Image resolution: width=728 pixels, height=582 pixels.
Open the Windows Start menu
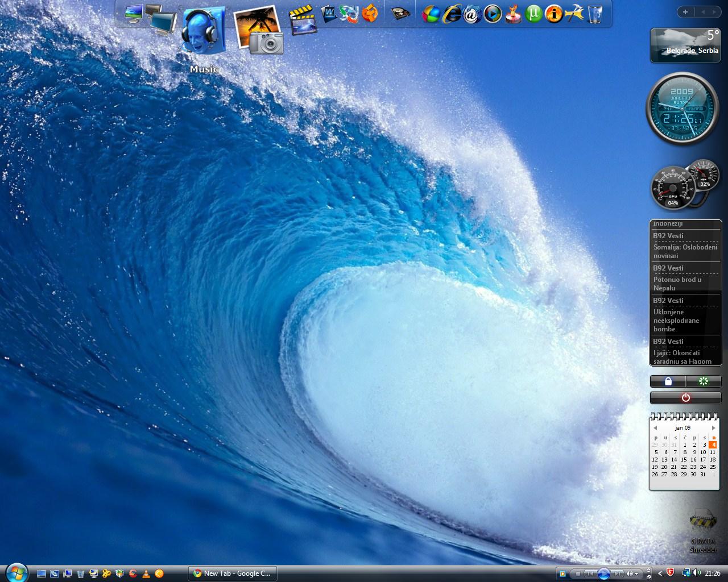coord(15,572)
